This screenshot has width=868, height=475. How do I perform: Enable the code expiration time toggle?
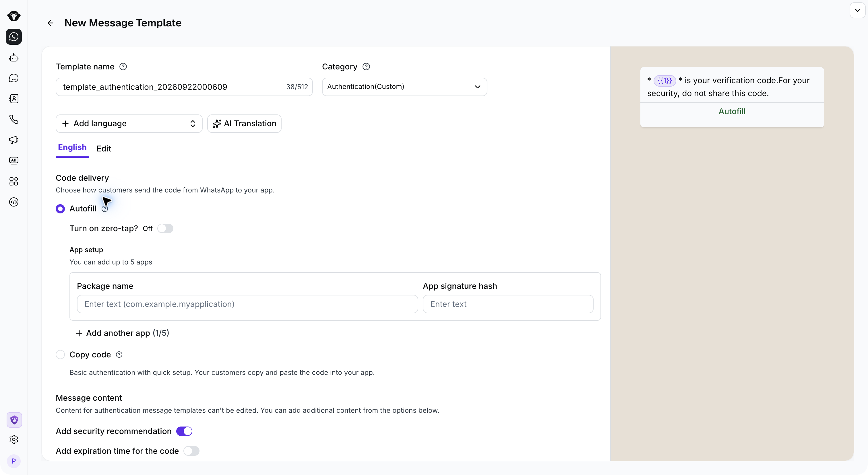pos(191,451)
